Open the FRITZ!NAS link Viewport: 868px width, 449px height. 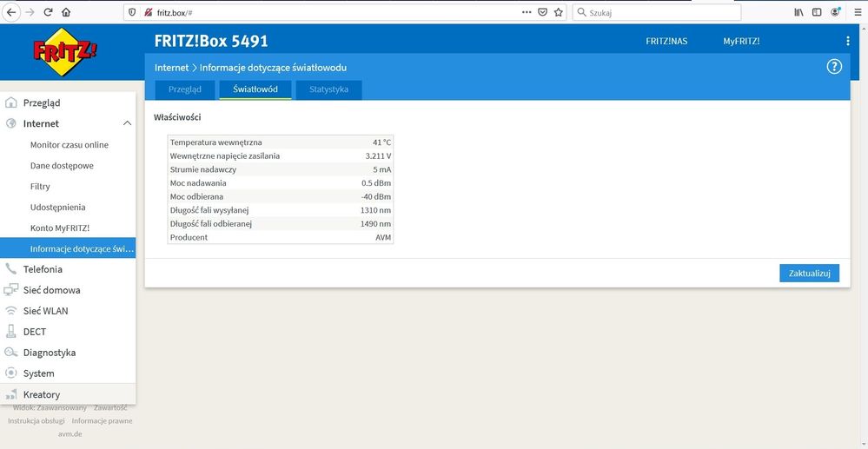pyautogui.click(x=666, y=41)
